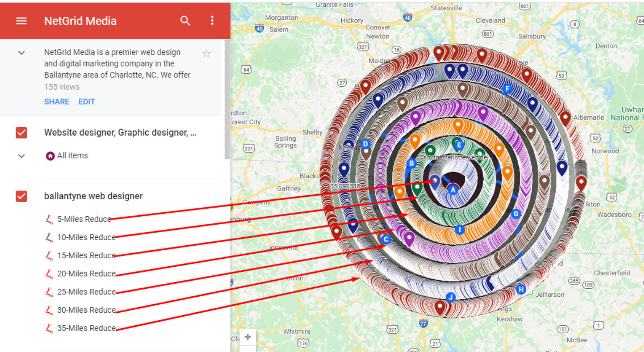Click the blue marker labeled H
This screenshot has height=352, width=644.
tap(521, 289)
